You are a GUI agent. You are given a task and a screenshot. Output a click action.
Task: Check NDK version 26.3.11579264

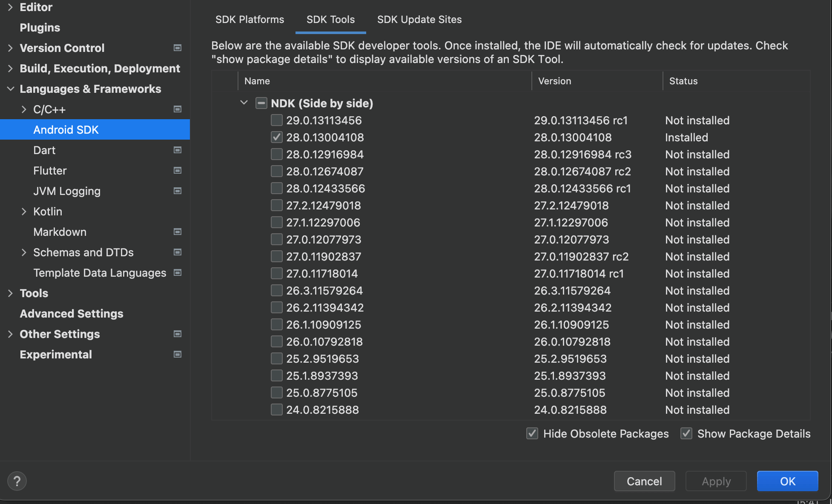coord(277,290)
